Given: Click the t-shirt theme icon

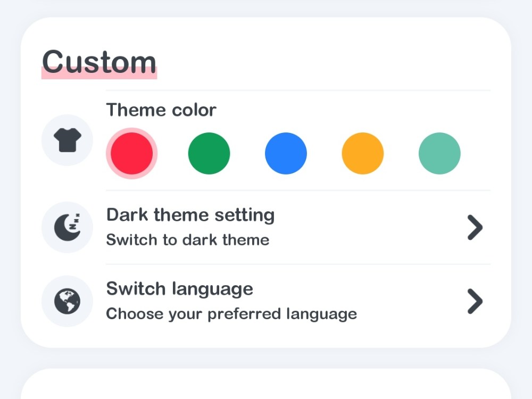Looking at the screenshot, I should click(x=67, y=140).
